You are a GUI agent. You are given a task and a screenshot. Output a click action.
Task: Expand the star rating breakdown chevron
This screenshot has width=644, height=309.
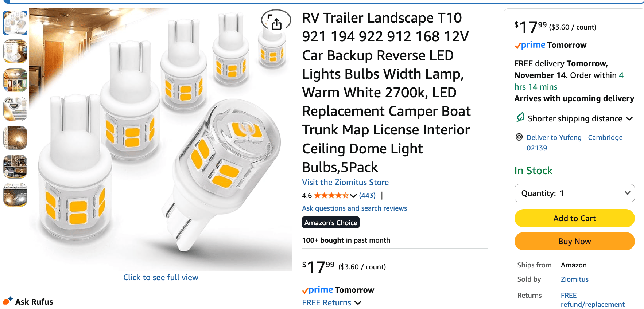tap(353, 196)
